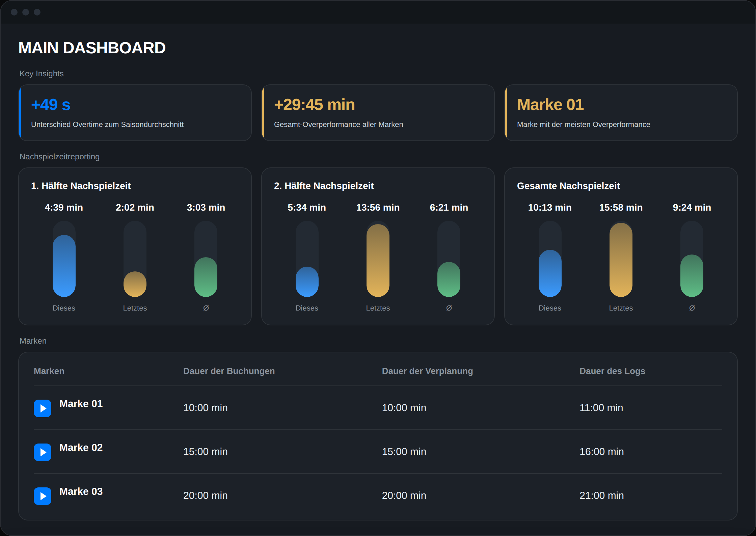Click the Marken column header

[49, 371]
